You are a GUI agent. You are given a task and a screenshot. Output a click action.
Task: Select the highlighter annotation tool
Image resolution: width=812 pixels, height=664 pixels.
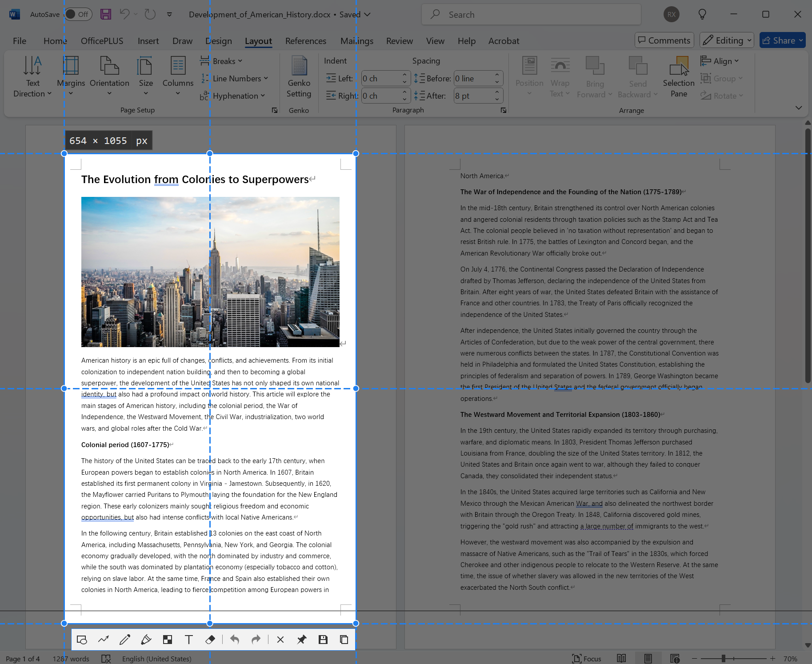146,639
